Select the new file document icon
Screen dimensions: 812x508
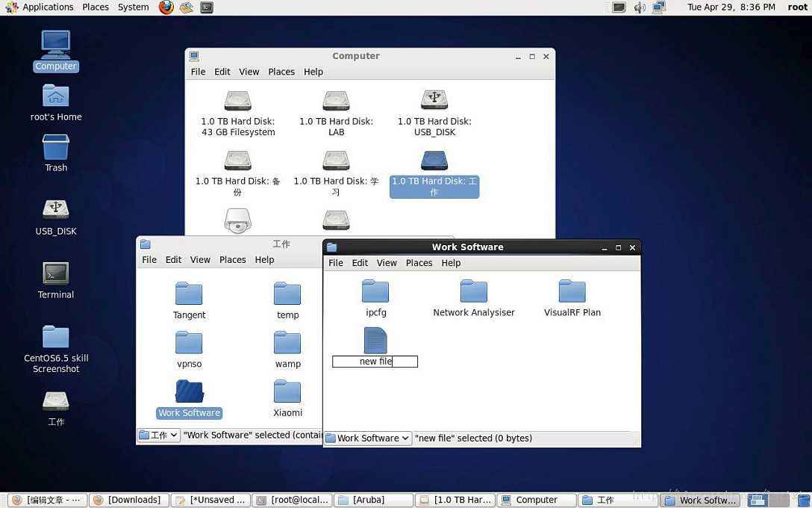point(375,341)
